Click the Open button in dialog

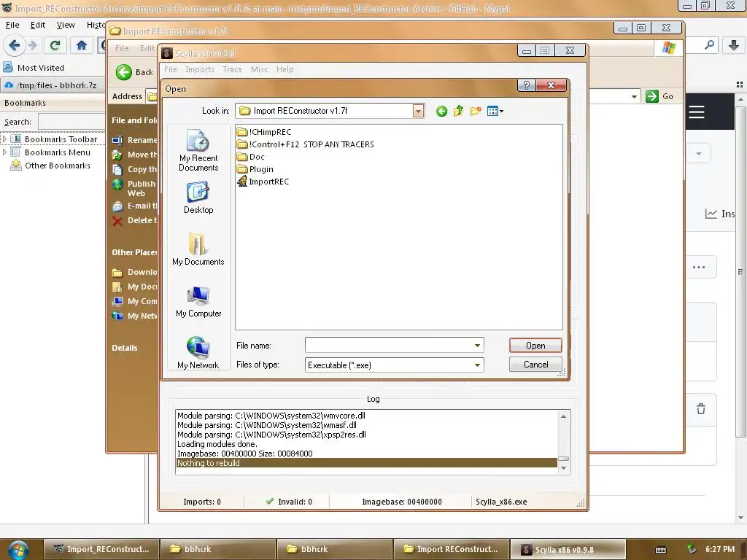(535, 345)
